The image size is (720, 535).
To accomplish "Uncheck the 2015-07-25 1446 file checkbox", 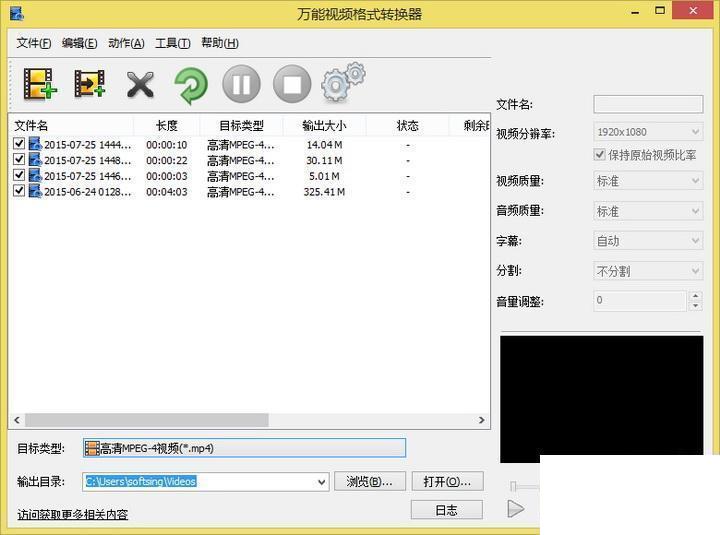I will 19,175.
